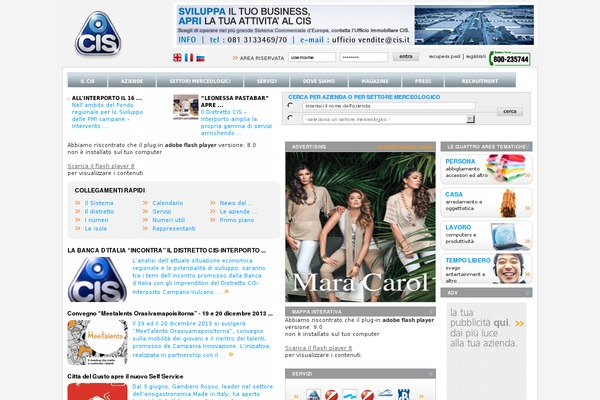Open the MAGAZINE menu

(x=375, y=80)
